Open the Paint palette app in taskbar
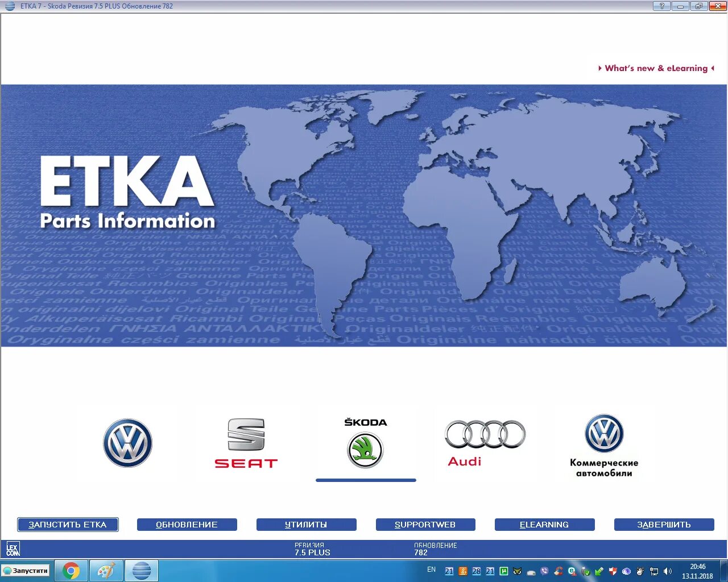The width and height of the screenshot is (728, 582). (x=106, y=571)
